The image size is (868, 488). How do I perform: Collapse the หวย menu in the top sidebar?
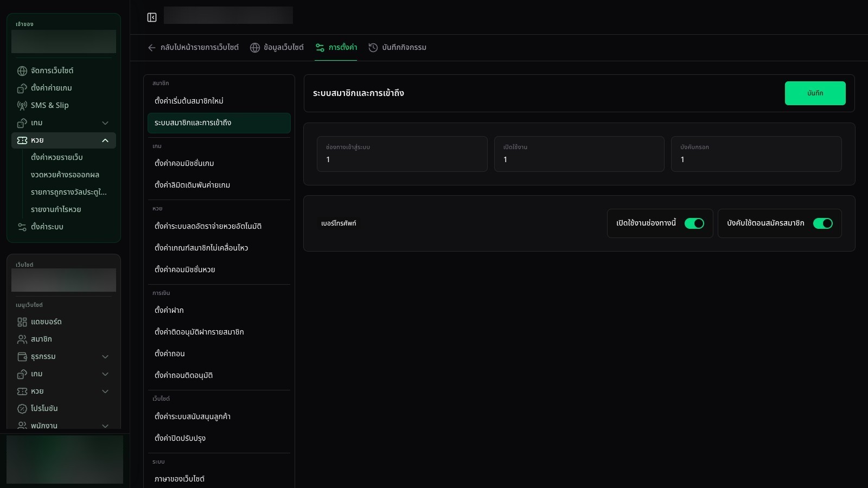coord(105,140)
